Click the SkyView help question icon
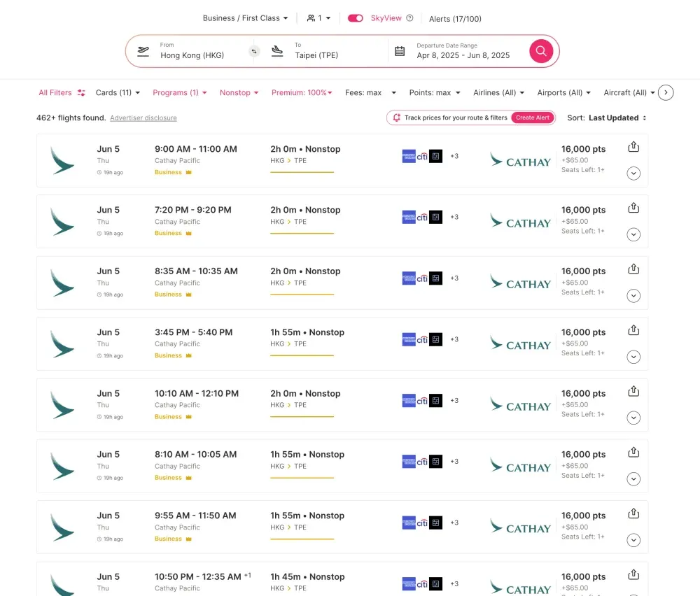 pos(410,18)
